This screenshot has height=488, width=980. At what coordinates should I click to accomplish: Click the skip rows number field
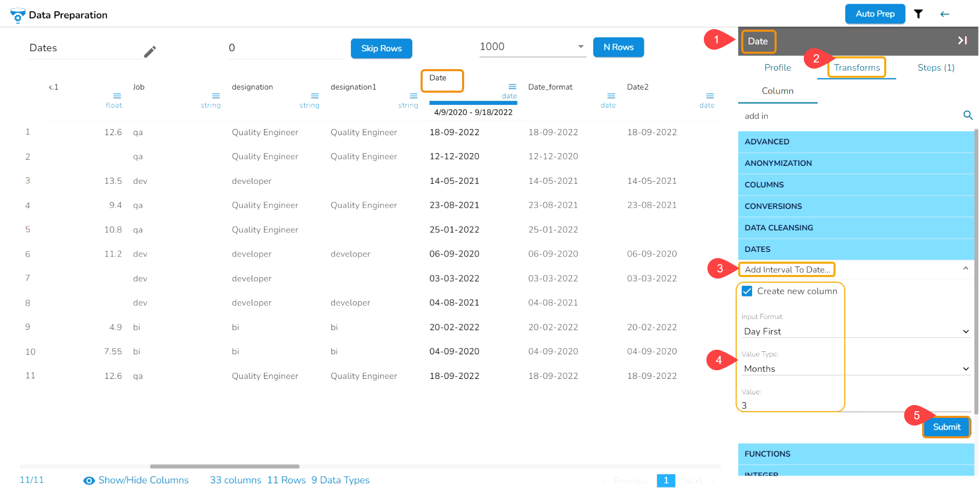(x=286, y=48)
